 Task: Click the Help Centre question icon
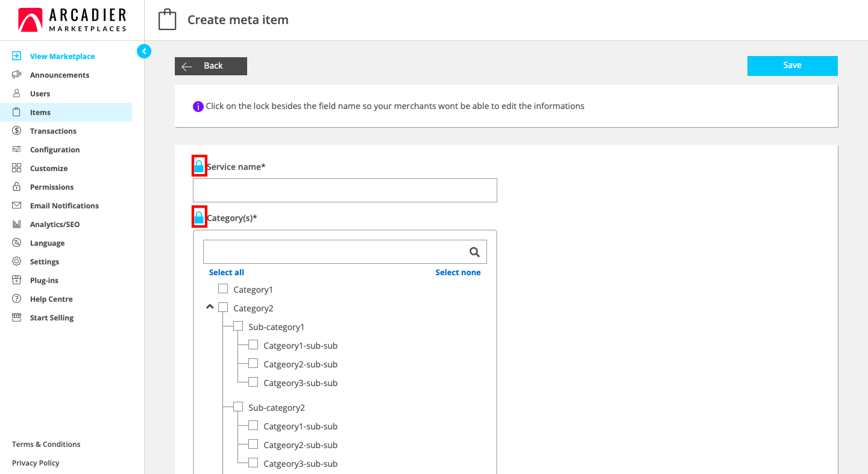click(17, 299)
